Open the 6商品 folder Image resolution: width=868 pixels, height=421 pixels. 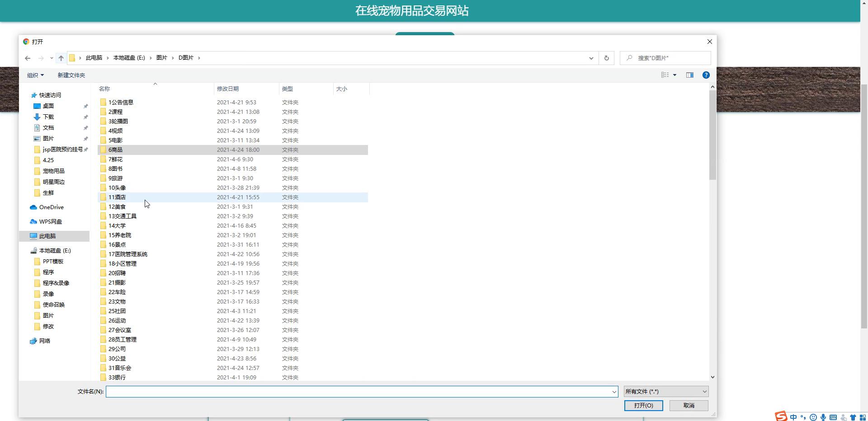click(115, 150)
